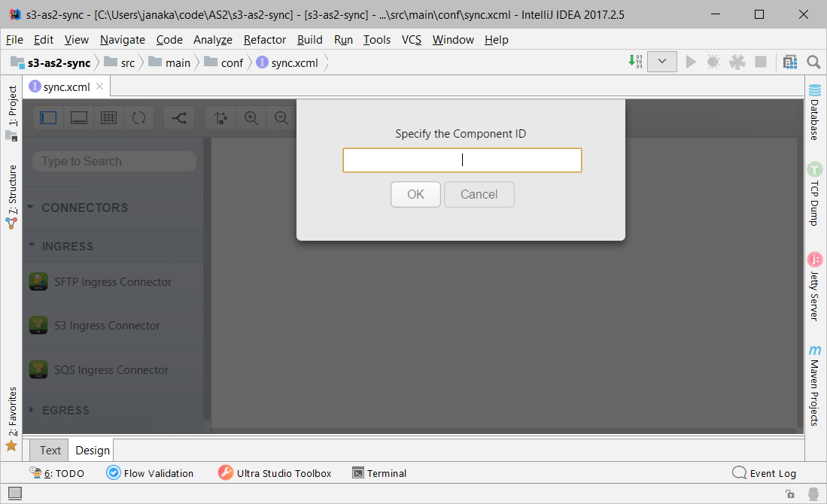Open the Navigate menu
The height and width of the screenshot is (504, 827).
coord(123,40)
